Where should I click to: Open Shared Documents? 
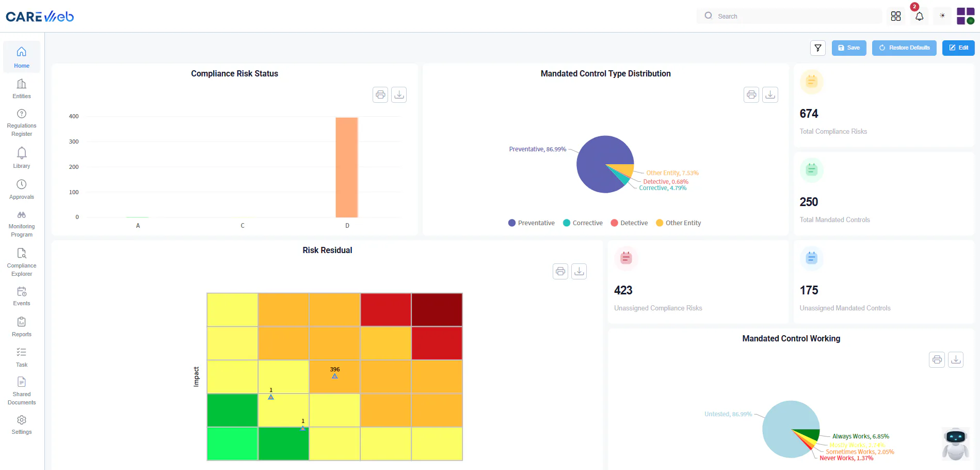pos(22,390)
